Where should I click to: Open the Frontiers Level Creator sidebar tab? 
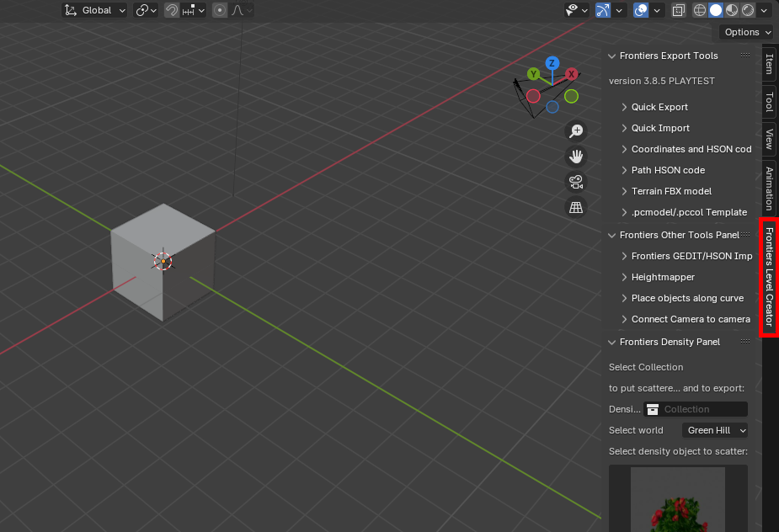tap(769, 277)
